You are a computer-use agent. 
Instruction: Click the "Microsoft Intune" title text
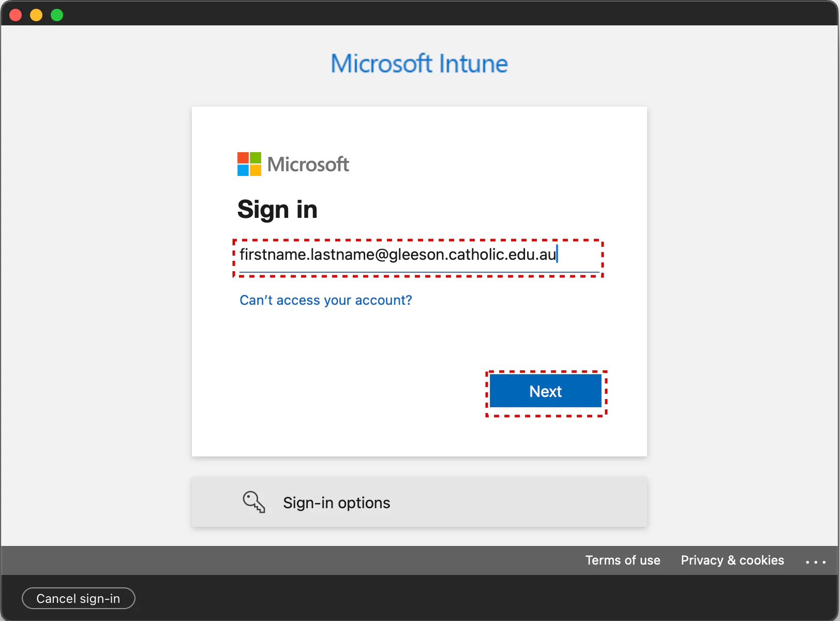[419, 64]
